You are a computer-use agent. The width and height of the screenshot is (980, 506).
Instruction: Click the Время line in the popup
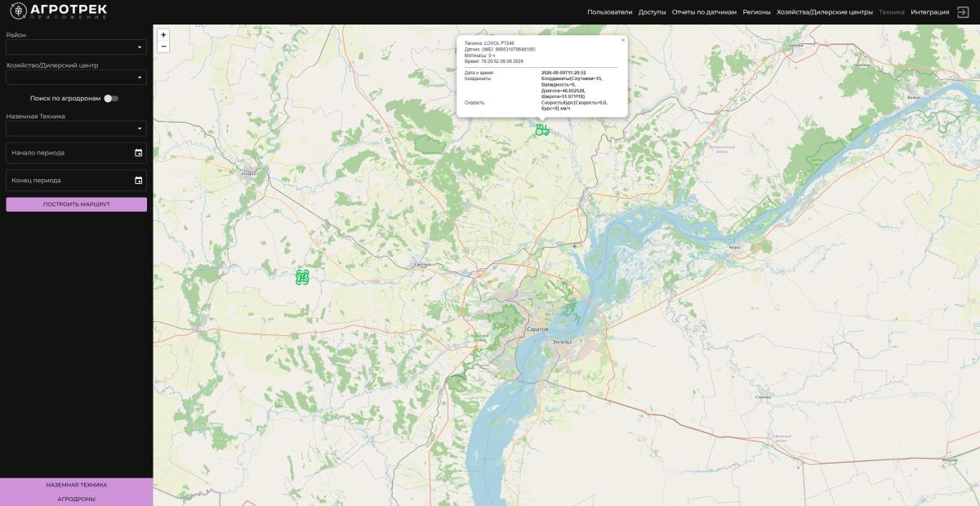click(x=493, y=61)
